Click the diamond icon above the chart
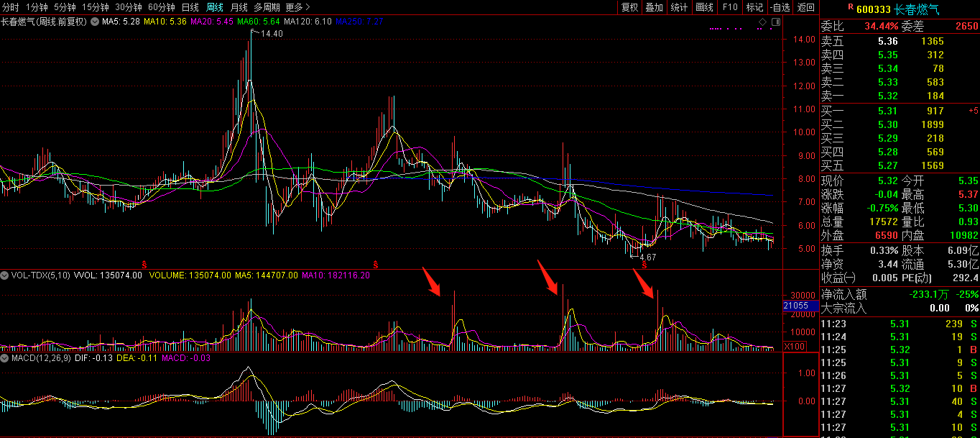This screenshot has width=980, height=438. click(762, 22)
